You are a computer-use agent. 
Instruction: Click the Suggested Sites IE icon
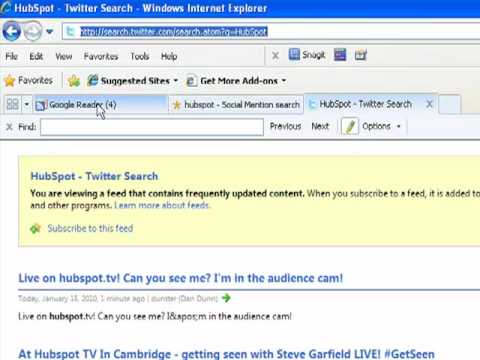92,80
